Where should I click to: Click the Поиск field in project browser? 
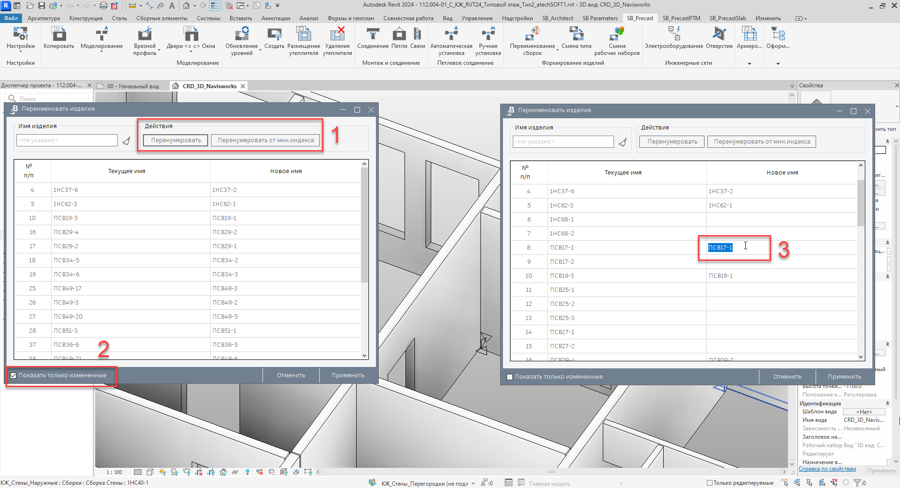point(48,99)
